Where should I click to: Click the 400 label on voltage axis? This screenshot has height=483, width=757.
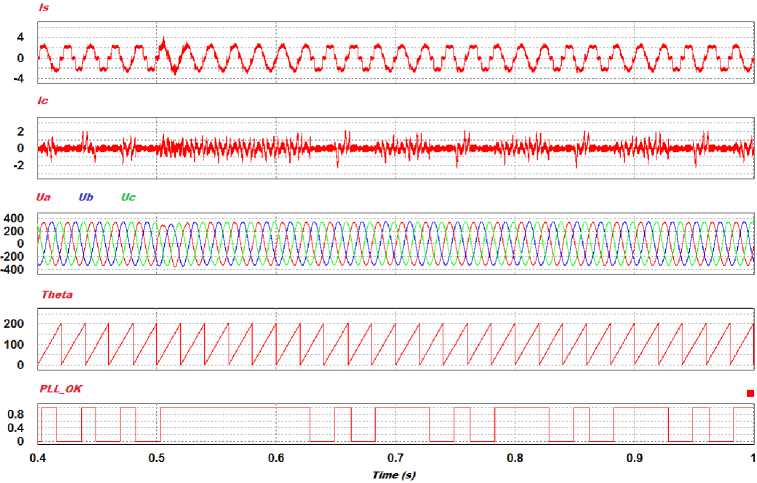pos(14,218)
